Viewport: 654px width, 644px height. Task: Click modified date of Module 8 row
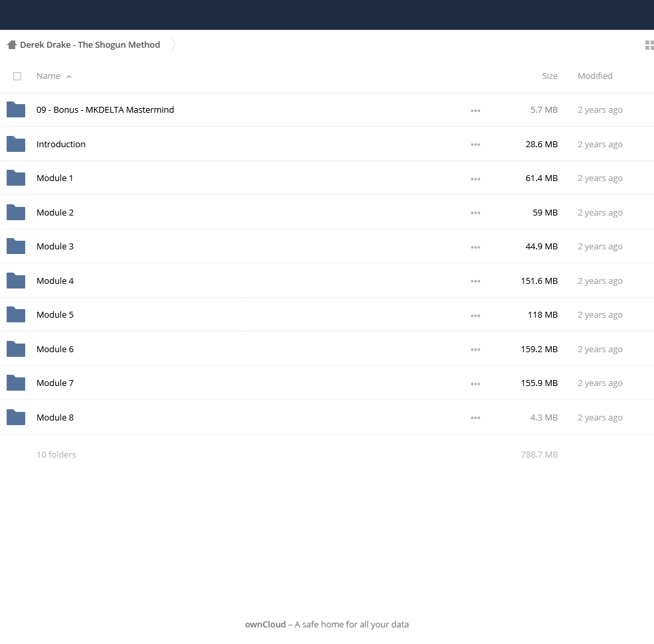pyautogui.click(x=600, y=418)
